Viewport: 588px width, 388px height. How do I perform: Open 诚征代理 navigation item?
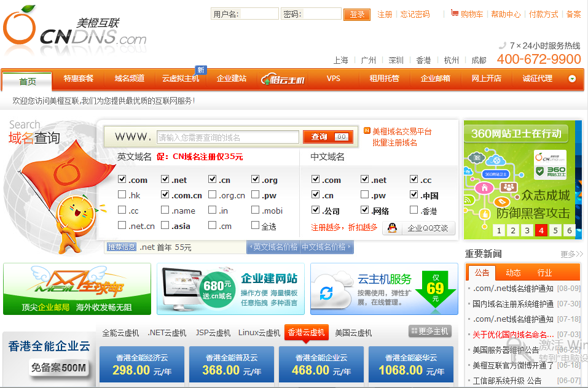[x=538, y=79]
